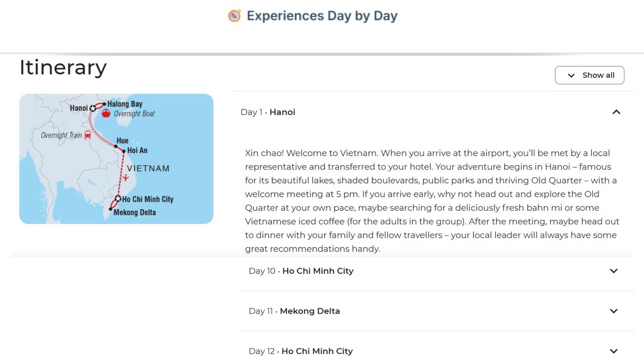Click the red train icon on map

tap(88, 135)
